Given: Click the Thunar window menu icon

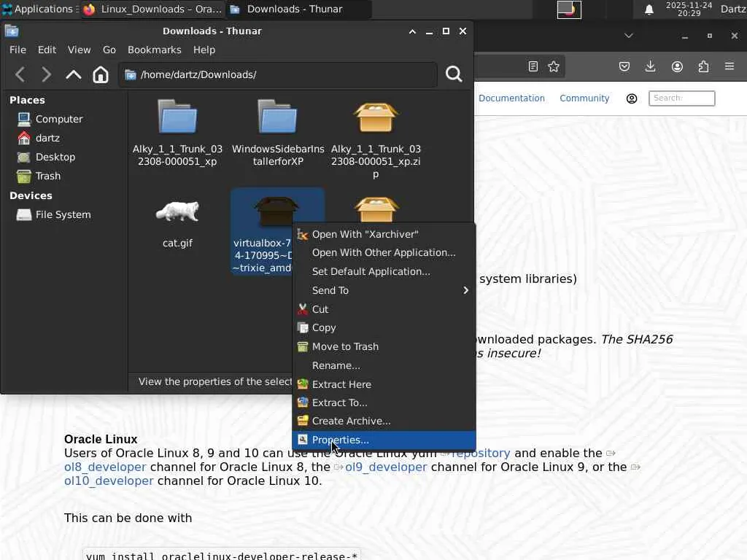Looking at the screenshot, I should pos(12,31).
